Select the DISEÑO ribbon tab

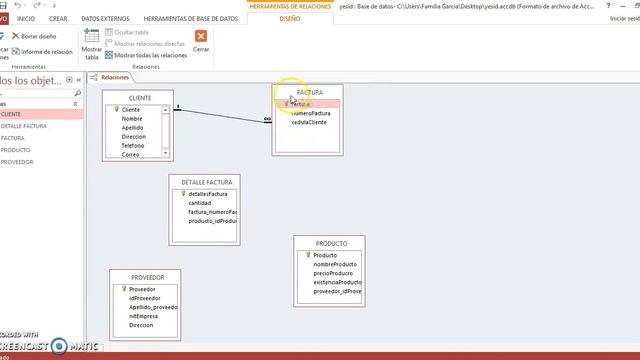[x=290, y=19]
